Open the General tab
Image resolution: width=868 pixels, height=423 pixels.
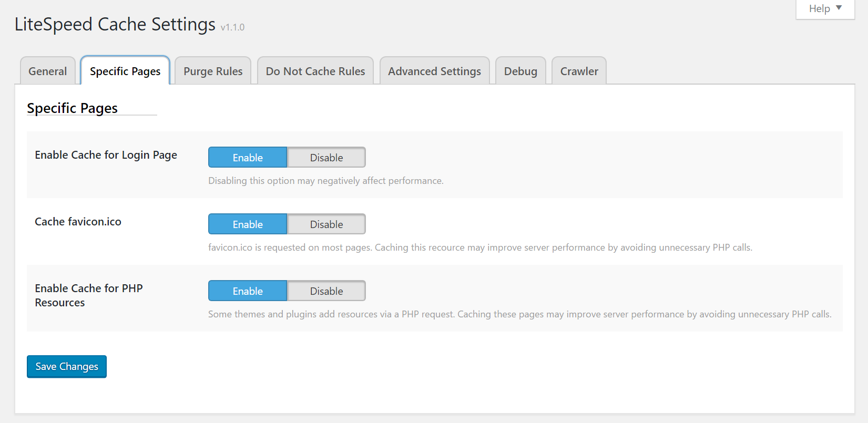(x=48, y=71)
